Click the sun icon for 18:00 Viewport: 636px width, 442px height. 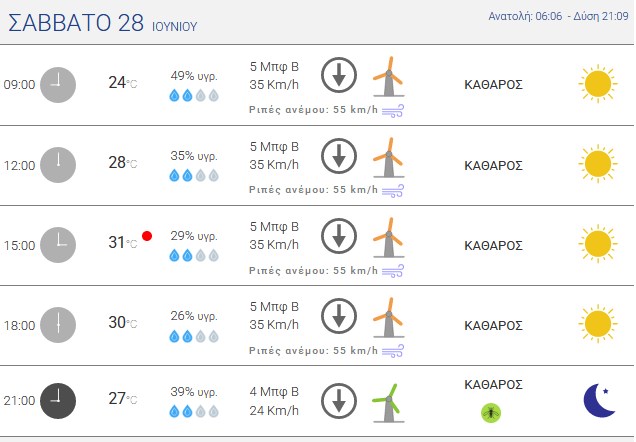(x=598, y=324)
